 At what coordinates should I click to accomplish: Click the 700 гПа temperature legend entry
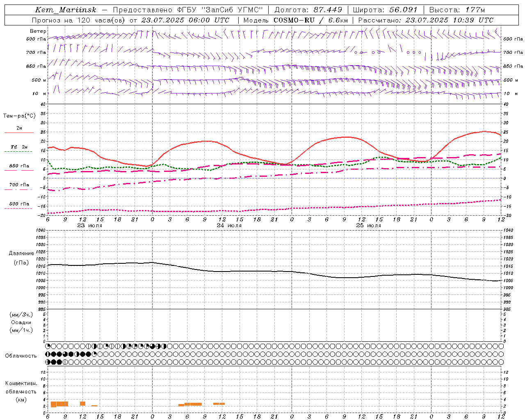tap(19, 185)
